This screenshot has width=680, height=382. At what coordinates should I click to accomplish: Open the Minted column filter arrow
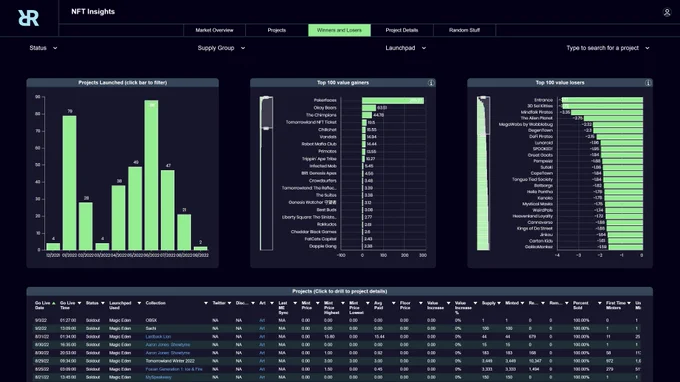point(522,303)
